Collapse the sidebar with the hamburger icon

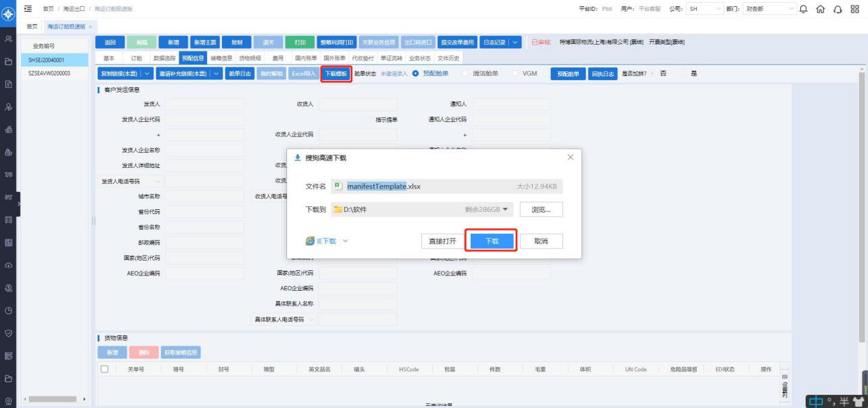click(28, 9)
